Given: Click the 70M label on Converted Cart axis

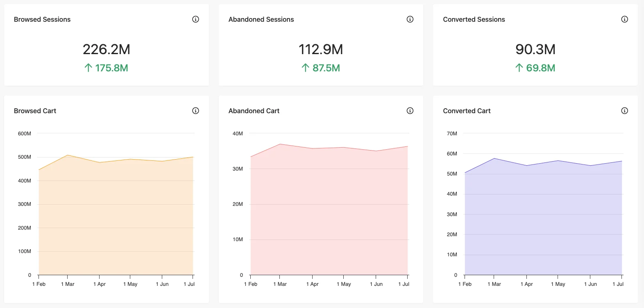Looking at the screenshot, I should point(452,134).
